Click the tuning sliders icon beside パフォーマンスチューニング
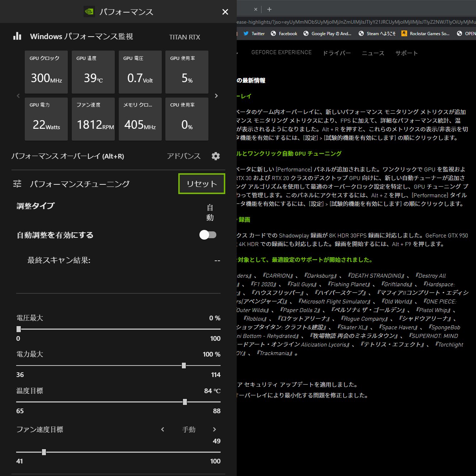Viewport: 476px width, 476px height. pyautogui.click(x=17, y=184)
